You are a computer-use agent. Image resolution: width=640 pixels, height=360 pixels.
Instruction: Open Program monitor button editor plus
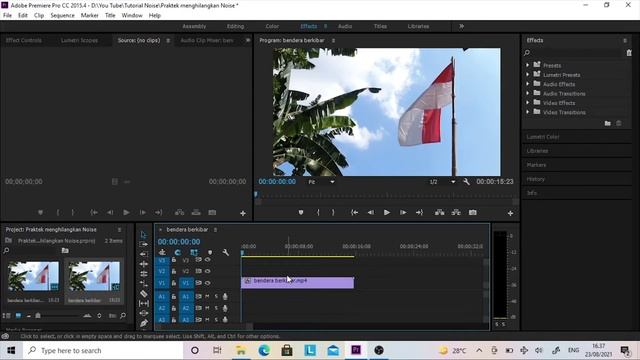(510, 213)
